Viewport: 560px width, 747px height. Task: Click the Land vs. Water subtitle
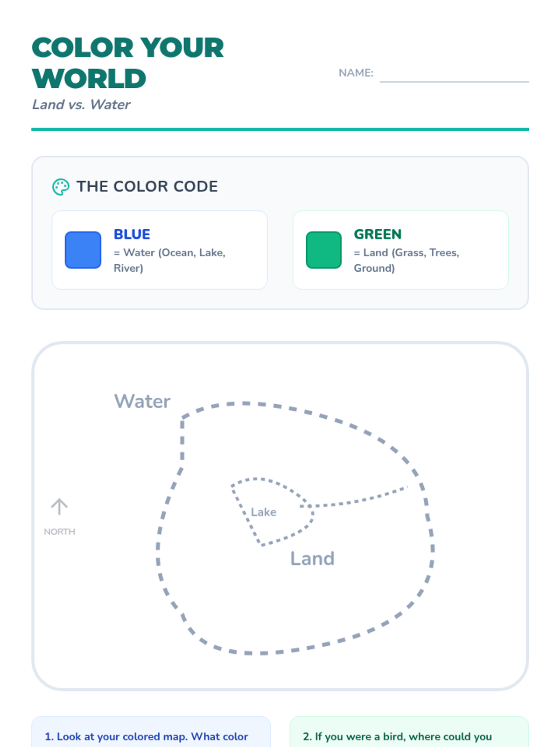click(81, 105)
